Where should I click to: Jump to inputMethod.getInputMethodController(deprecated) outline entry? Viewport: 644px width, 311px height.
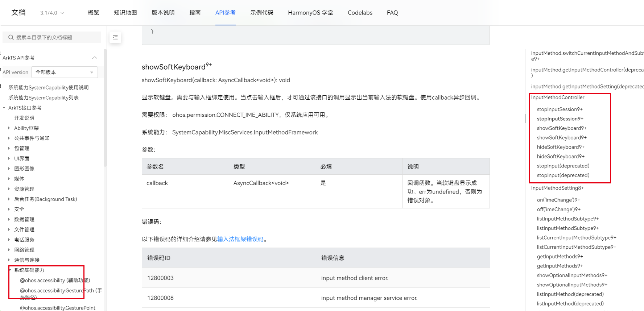pos(587,72)
